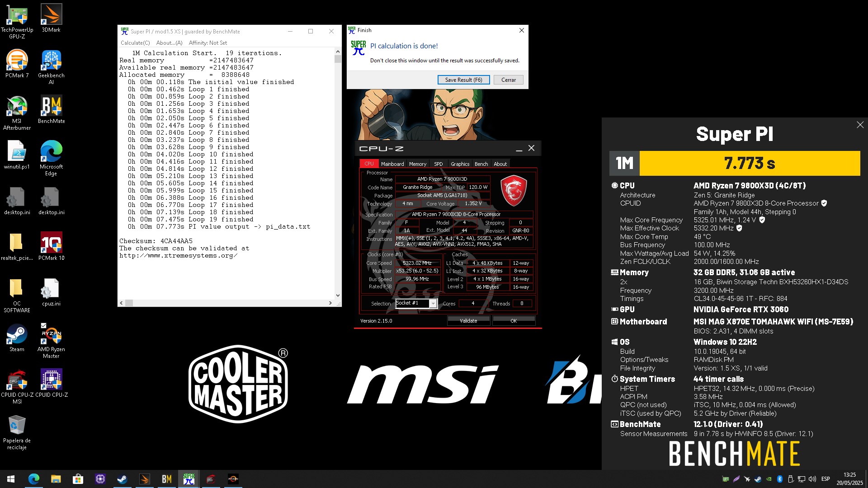Open Edge from the taskbar
This screenshot has height=488, width=868.
click(34, 479)
